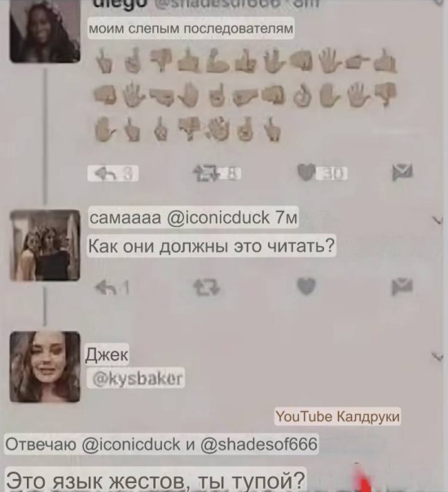Image resolution: width=448 pixels, height=492 pixels.
Task: Expand options chevron on @iconicduck tweet
Action: tap(437, 220)
